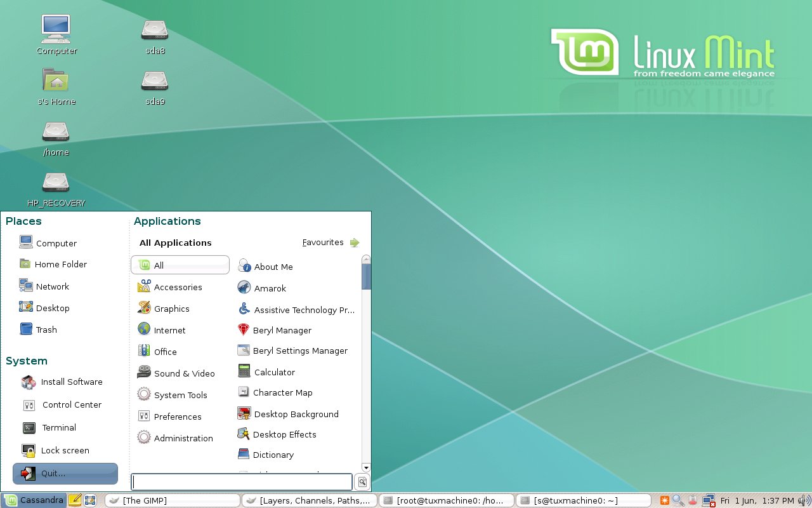812x508 pixels.
Task: Switch to The GIMP taskbar window
Action: coord(172,500)
